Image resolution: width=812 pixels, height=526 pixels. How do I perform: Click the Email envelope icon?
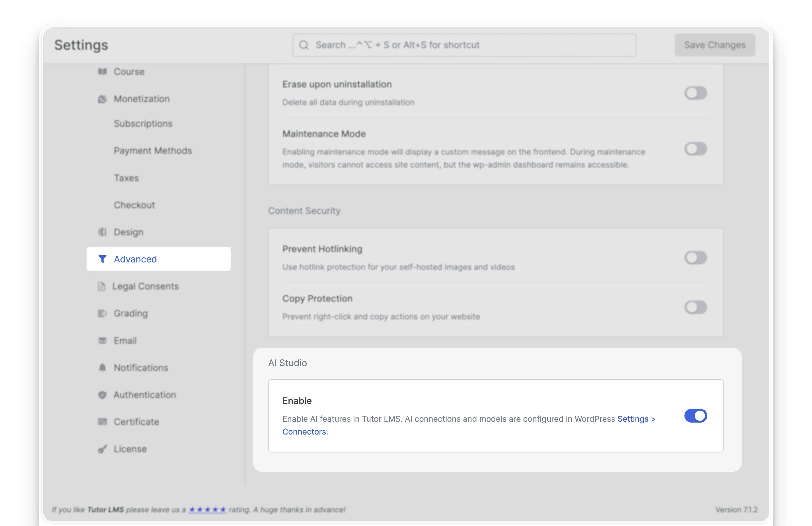(102, 341)
